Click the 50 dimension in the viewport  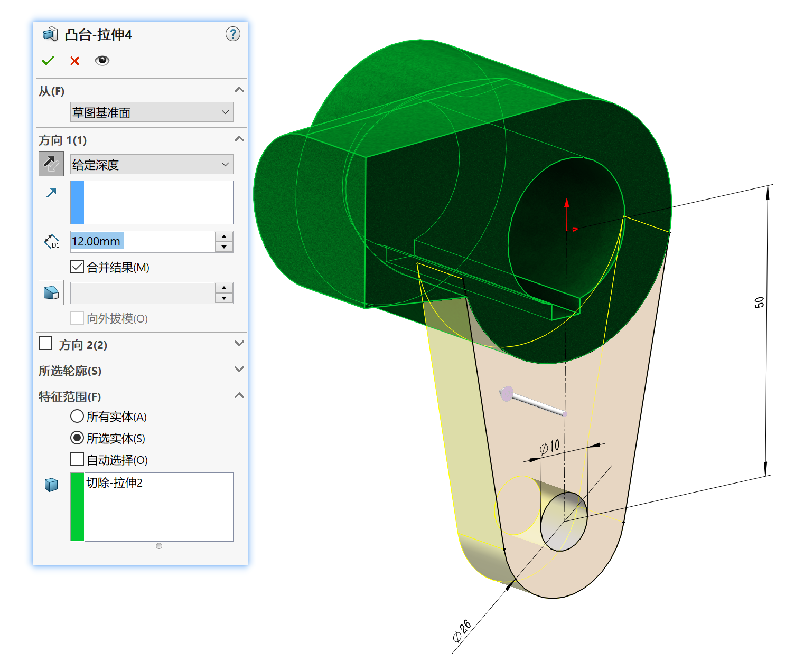(759, 302)
